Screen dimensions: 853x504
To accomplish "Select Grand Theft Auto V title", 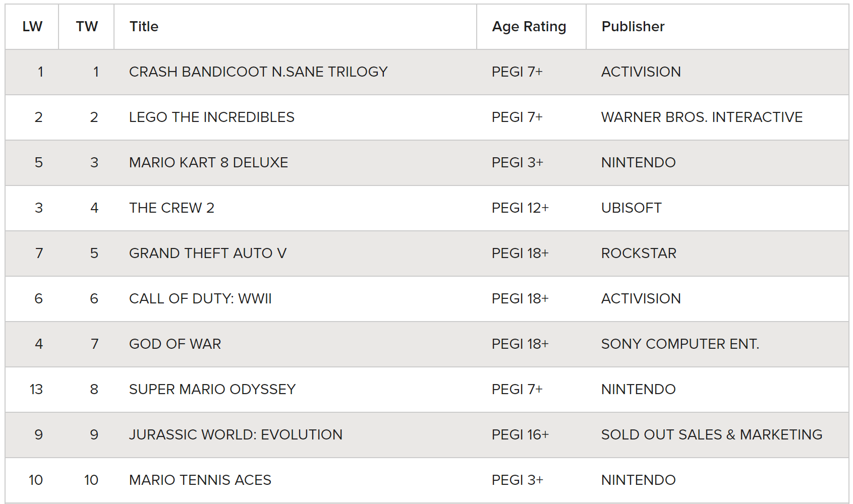I will [208, 254].
